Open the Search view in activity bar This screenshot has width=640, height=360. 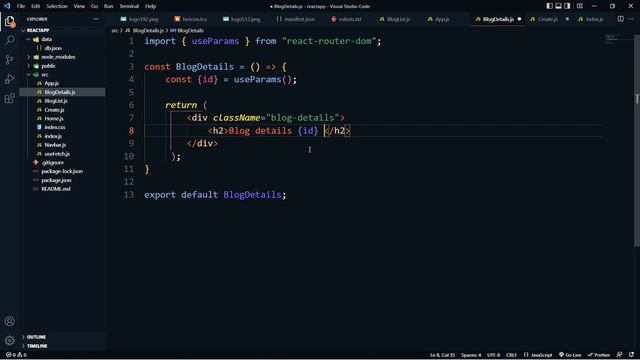pos(10,40)
